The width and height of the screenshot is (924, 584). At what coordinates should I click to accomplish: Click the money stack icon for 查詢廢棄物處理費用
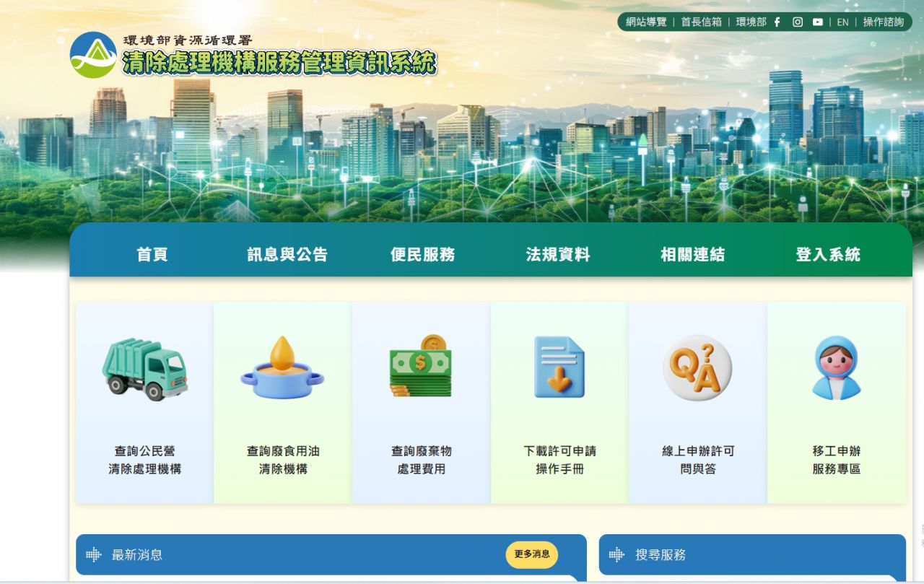point(421,368)
